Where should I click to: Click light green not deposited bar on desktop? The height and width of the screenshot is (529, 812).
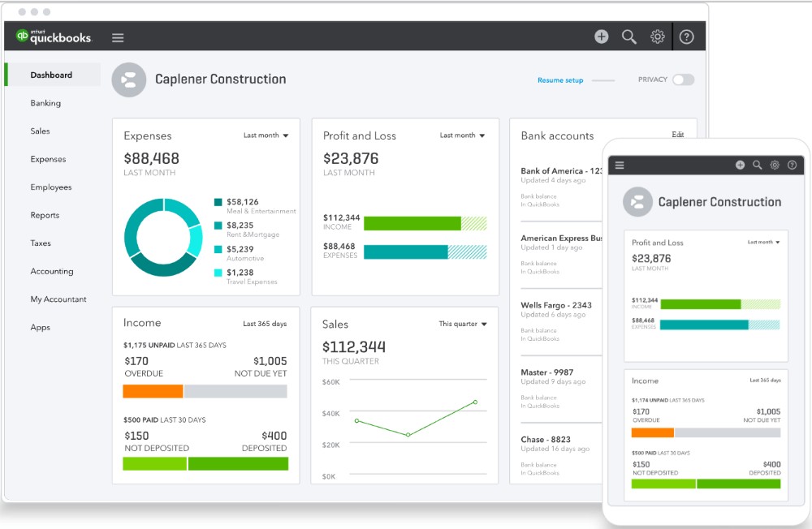(x=154, y=464)
